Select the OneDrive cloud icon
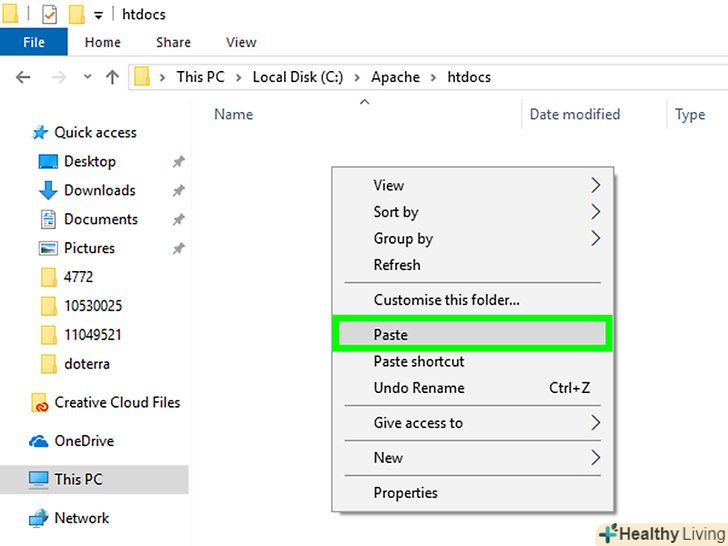Screen dimensions: 728x546 click(39, 441)
